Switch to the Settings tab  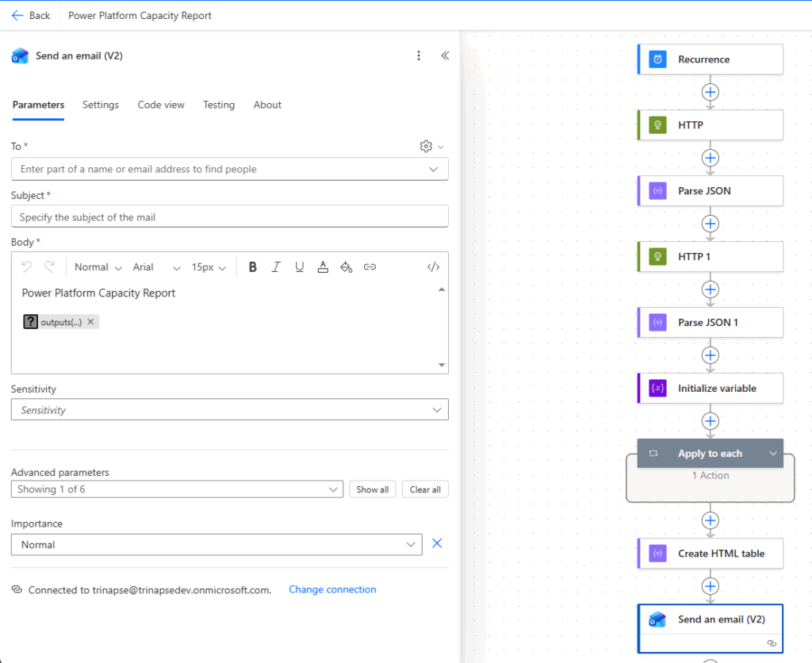(x=101, y=105)
